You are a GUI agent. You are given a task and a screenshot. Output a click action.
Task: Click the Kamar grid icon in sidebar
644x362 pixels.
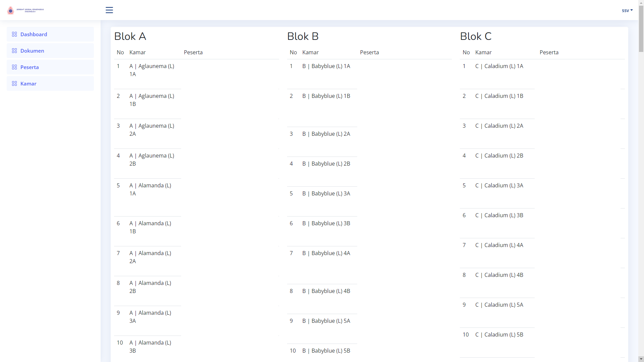(14, 83)
